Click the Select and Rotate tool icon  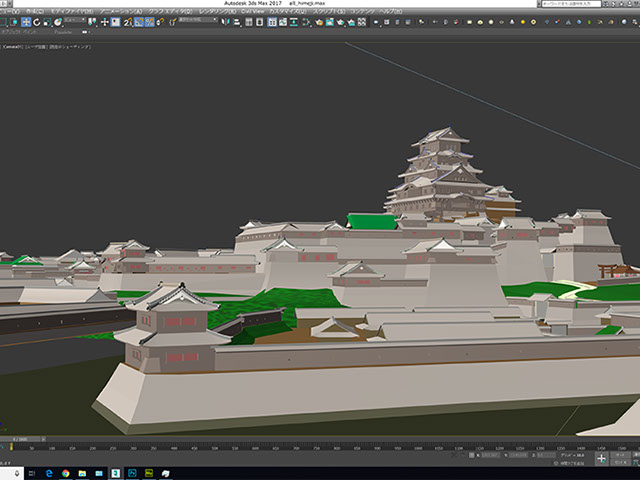tap(36, 21)
